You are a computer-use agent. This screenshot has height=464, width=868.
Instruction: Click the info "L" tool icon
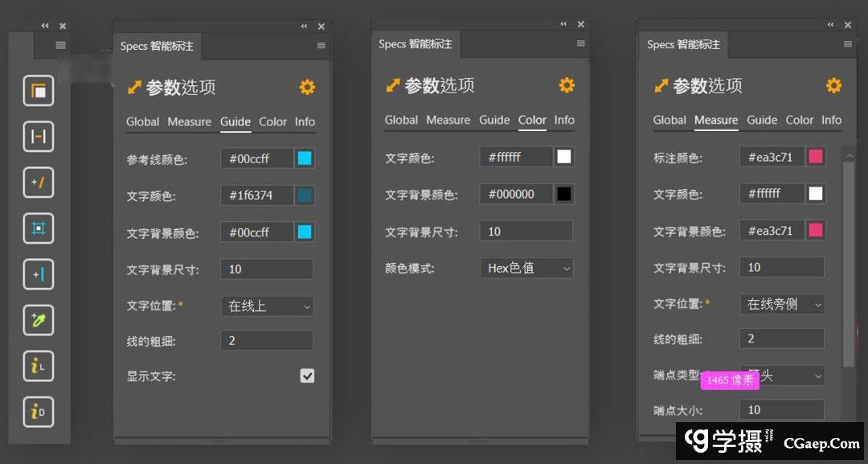pyautogui.click(x=39, y=366)
